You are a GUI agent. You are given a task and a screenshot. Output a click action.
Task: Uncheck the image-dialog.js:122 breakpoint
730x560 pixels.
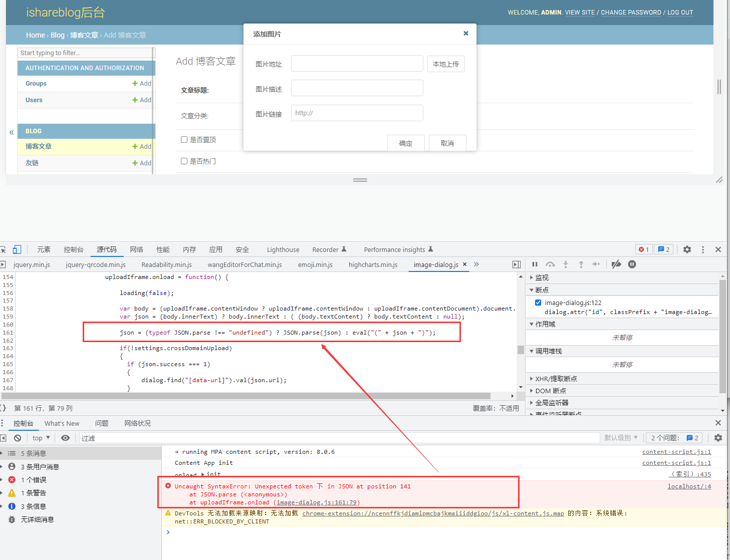538,303
